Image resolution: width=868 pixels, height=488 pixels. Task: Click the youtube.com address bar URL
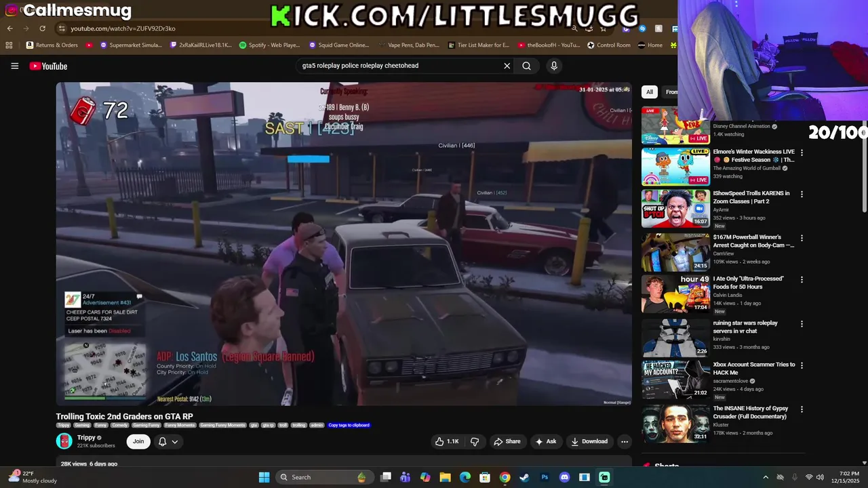tap(123, 28)
